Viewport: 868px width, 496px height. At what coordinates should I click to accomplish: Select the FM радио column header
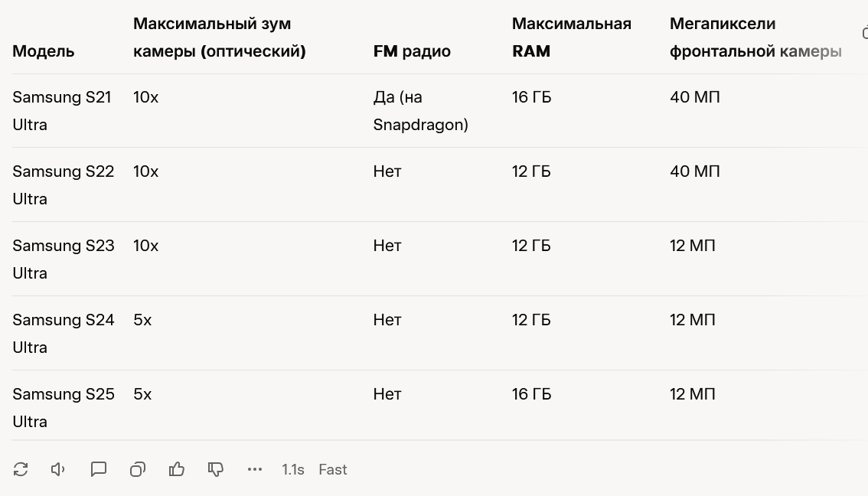(412, 51)
